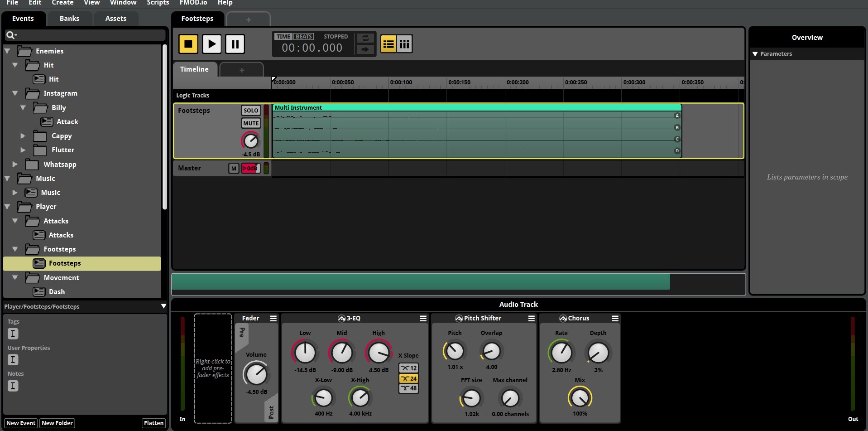Viewport: 868px width, 431px height.
Task: Select the Whatsapp folder
Action: tap(51, 165)
